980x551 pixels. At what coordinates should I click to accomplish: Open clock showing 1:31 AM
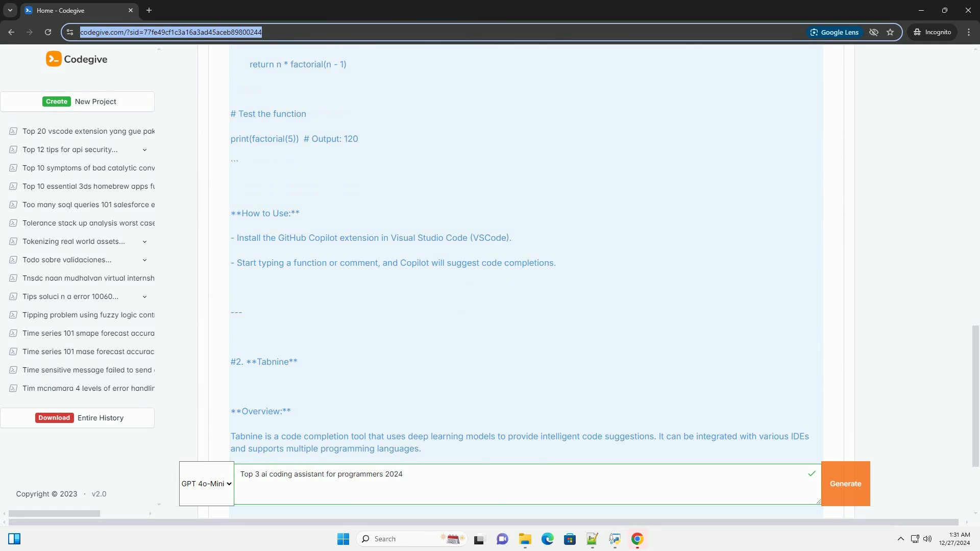point(954,539)
